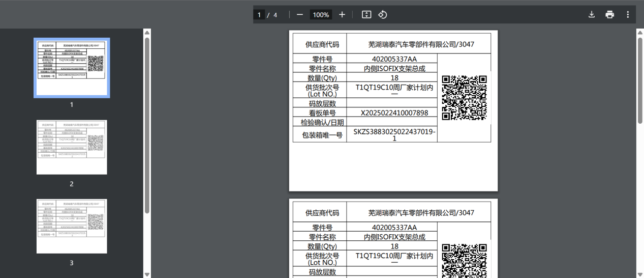Click 看板单号 label on first page
Image resolution: width=644 pixels, height=278 pixels.
click(x=322, y=113)
